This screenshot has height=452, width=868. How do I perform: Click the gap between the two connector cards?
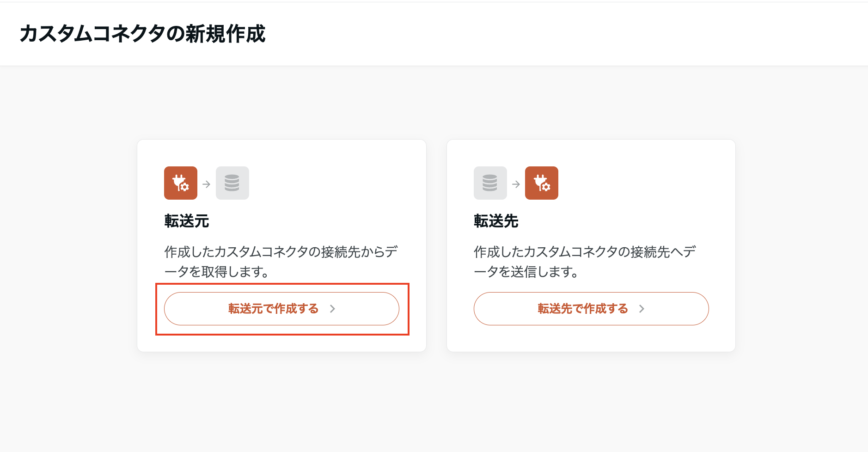436,245
